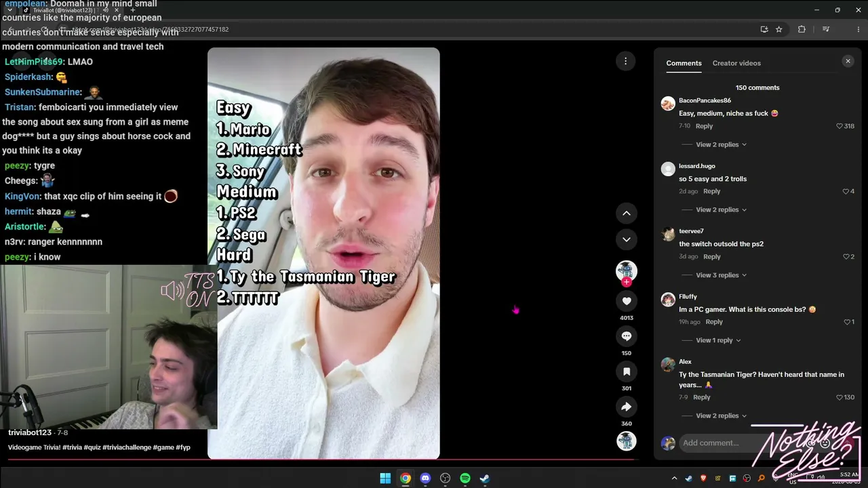Click the Steam icon in system tray

coord(689,479)
